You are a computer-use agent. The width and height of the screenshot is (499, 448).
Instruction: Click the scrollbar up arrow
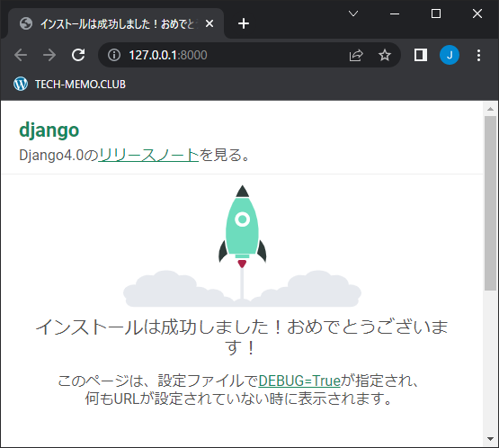(490, 109)
